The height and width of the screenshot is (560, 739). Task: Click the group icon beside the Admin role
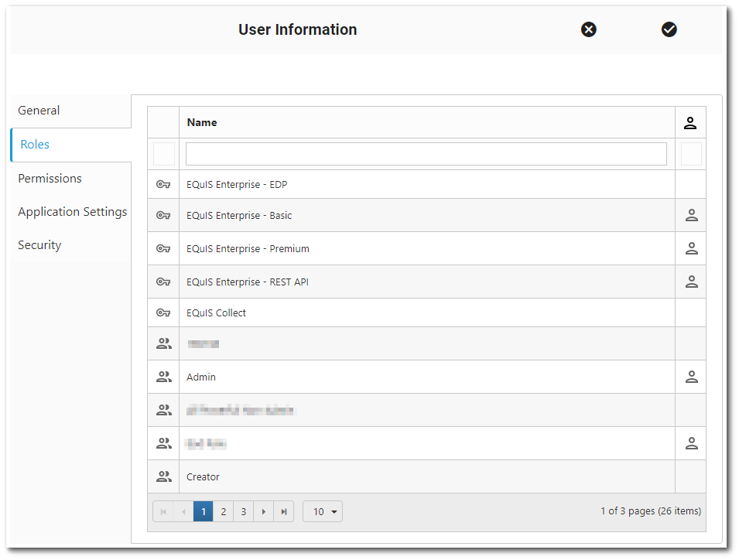tap(163, 377)
